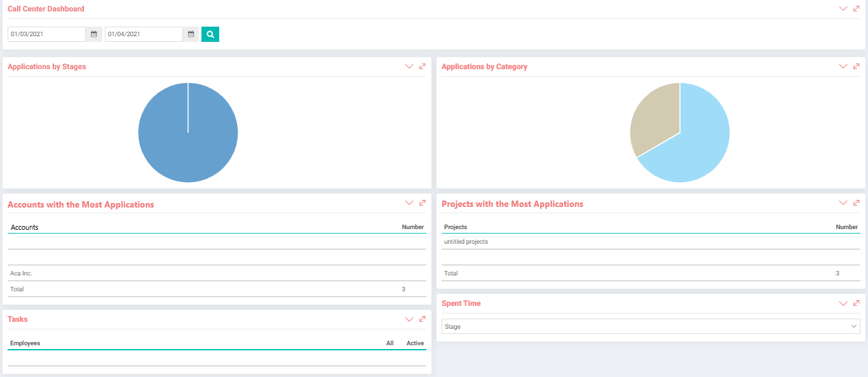Click Number header in Projects table
Screen dimensions: 868x377
point(847,227)
